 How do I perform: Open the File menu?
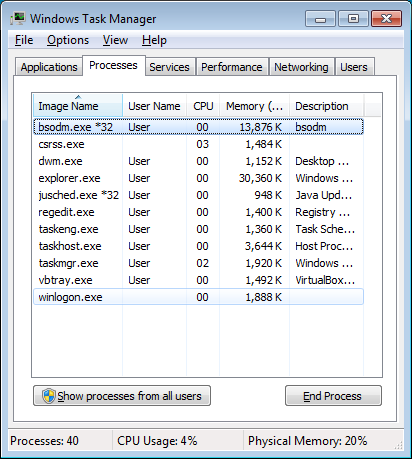[x=24, y=40]
